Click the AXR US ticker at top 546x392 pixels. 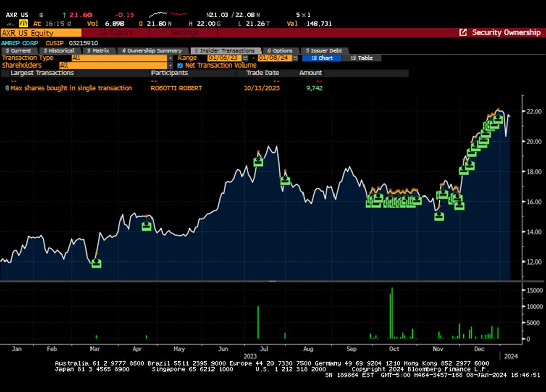click(17, 15)
